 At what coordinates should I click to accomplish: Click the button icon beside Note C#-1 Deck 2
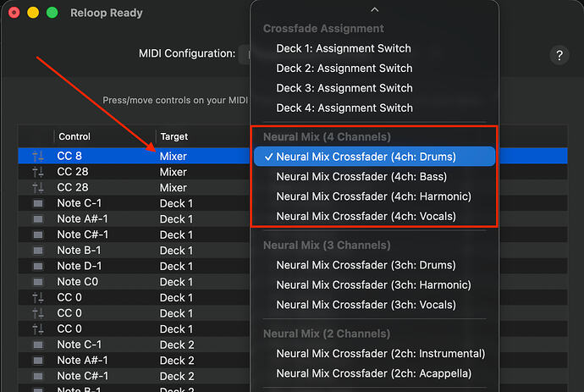[x=37, y=376]
